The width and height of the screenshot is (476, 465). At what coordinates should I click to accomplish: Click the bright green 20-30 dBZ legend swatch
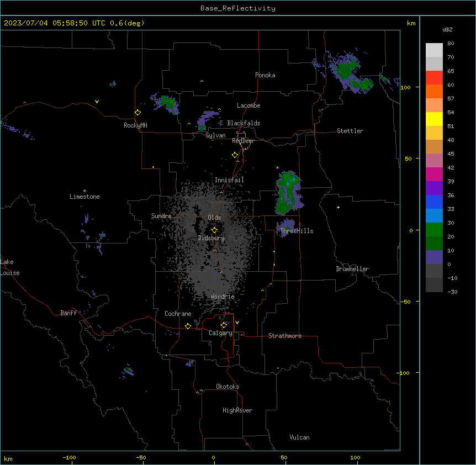434,230
